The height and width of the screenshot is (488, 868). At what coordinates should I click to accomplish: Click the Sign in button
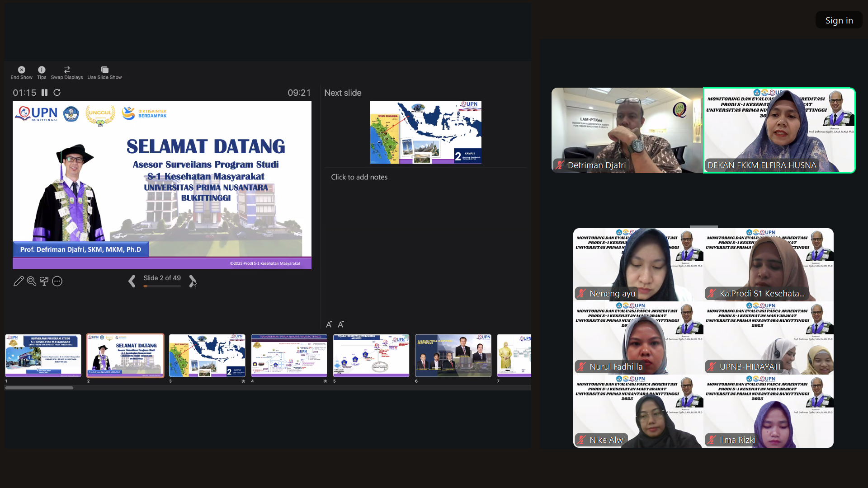(x=839, y=20)
